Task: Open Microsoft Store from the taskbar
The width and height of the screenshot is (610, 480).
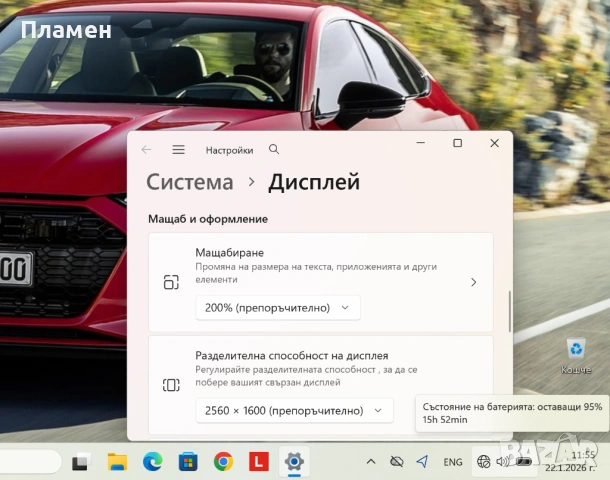Action: (x=188, y=462)
